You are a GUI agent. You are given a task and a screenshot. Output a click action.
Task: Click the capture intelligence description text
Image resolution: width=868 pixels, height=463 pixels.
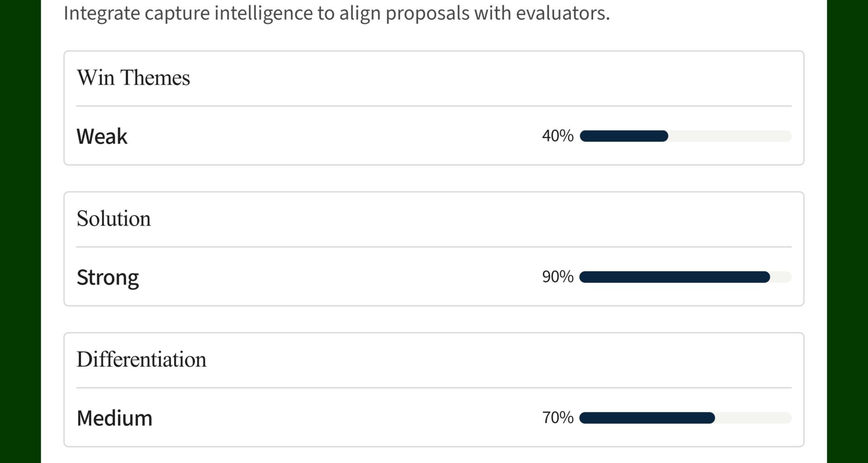[336, 13]
